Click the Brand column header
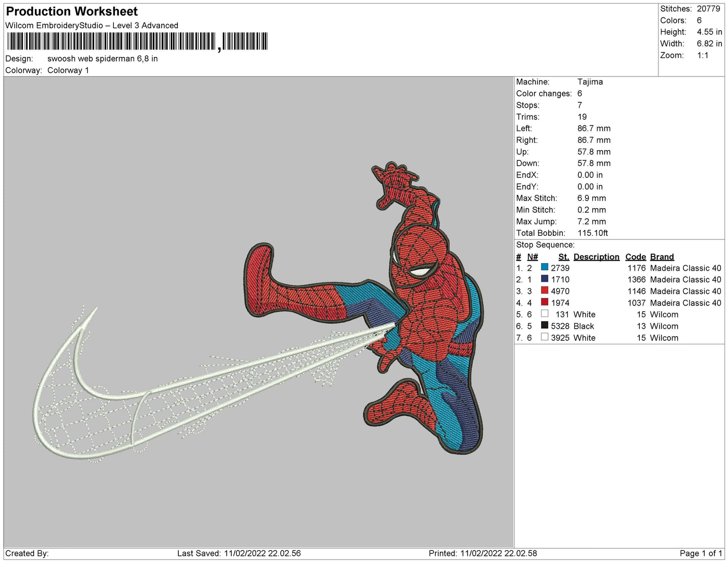Screen dimensions: 728x563 (x=661, y=257)
